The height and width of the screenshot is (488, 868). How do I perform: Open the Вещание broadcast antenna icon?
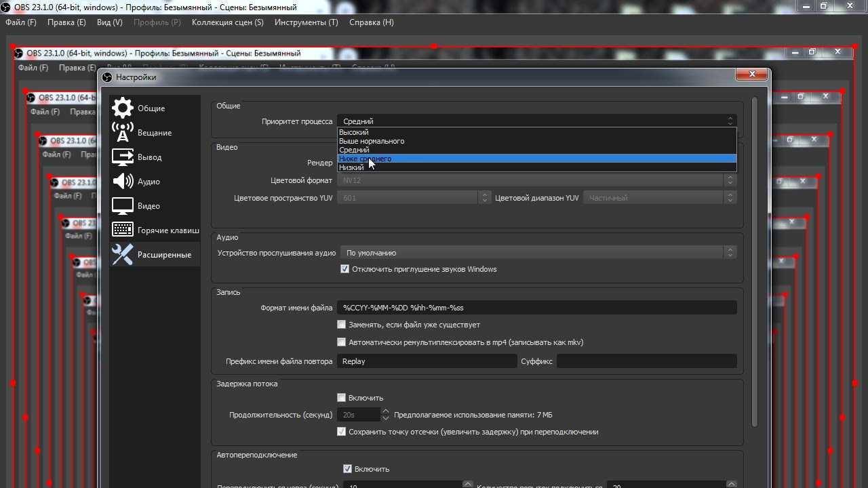pyautogui.click(x=123, y=132)
